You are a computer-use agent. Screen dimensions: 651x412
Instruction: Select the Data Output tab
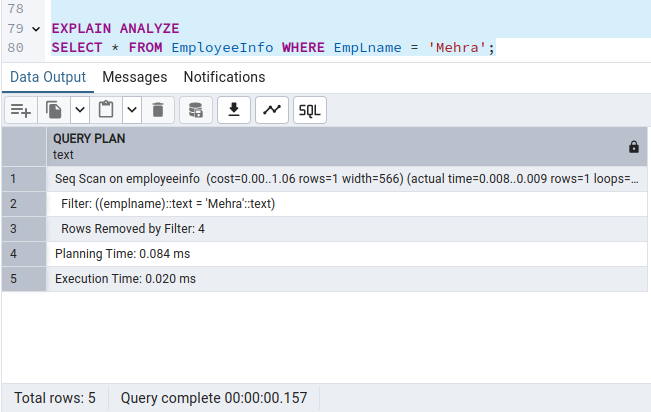click(48, 77)
